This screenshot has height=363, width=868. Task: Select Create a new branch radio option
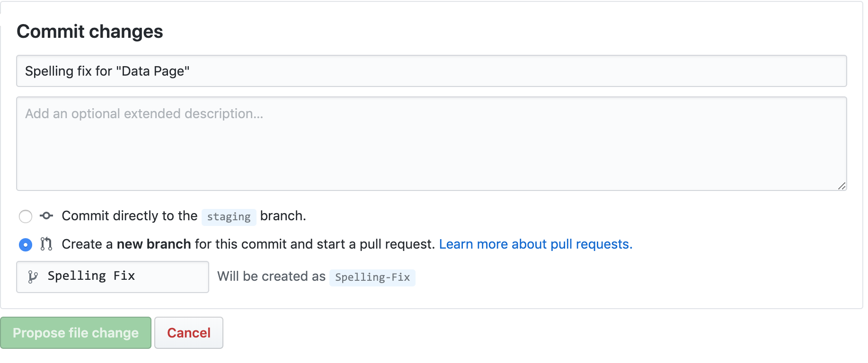[26, 244]
